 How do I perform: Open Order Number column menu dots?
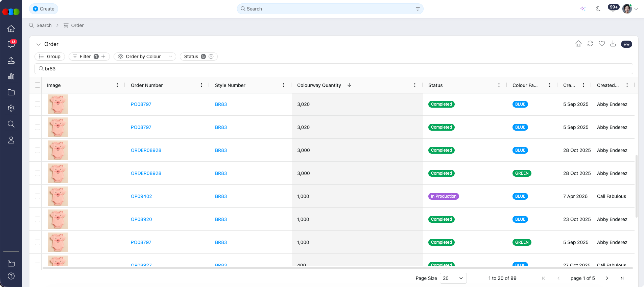click(201, 85)
